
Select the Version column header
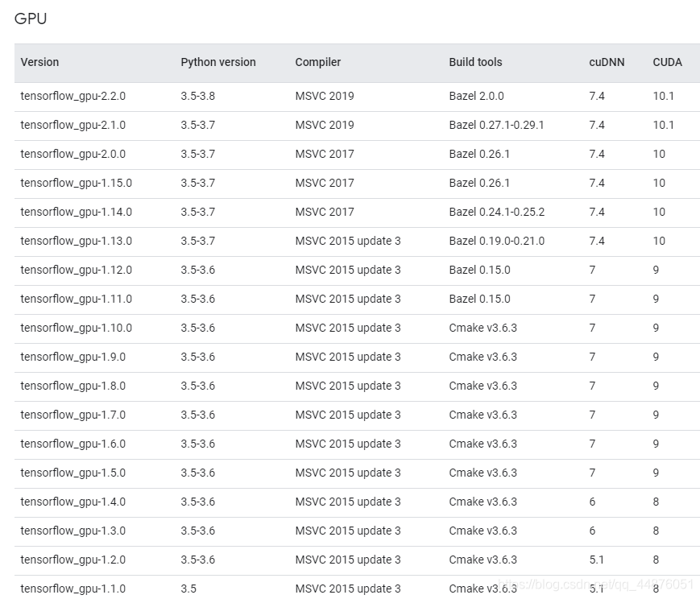(39, 62)
